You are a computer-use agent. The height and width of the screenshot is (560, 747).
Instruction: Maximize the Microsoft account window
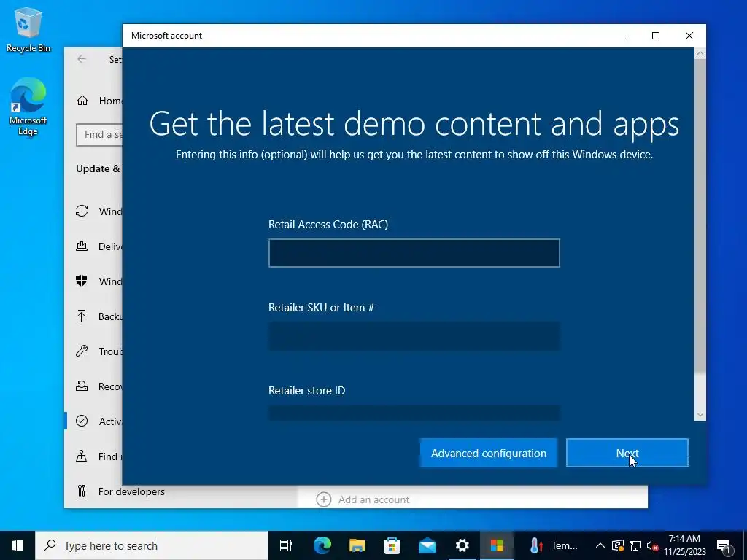656,36
